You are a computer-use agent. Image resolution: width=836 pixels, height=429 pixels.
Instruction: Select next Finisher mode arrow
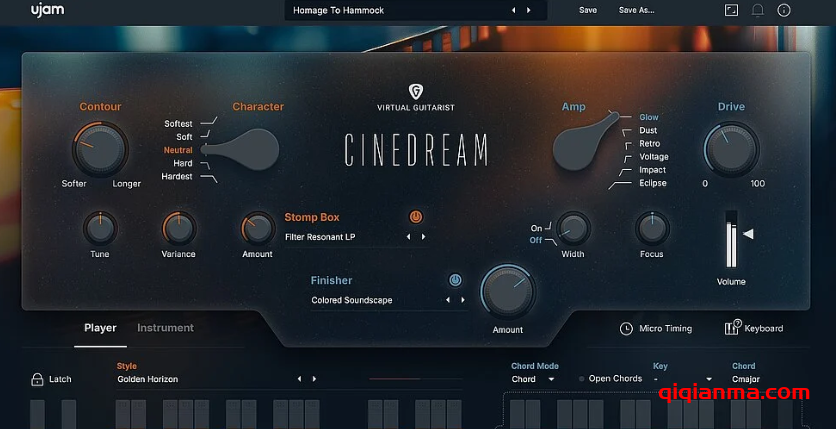click(x=463, y=300)
